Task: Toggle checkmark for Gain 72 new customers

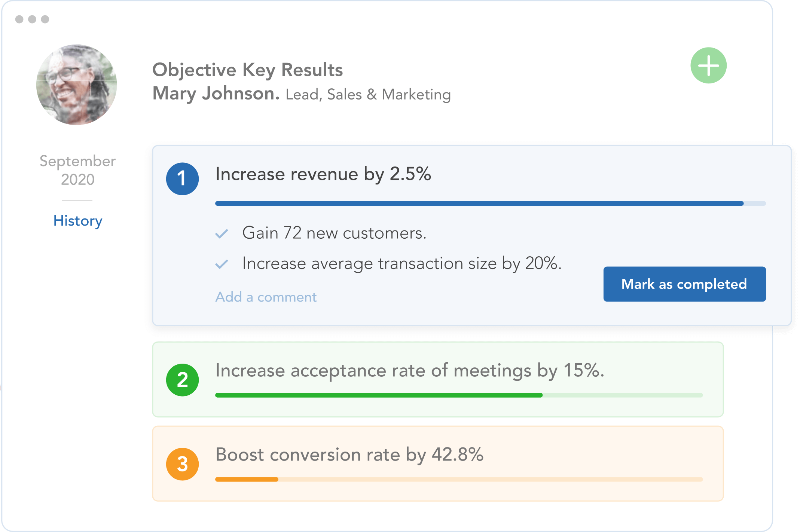Action: coord(222,233)
